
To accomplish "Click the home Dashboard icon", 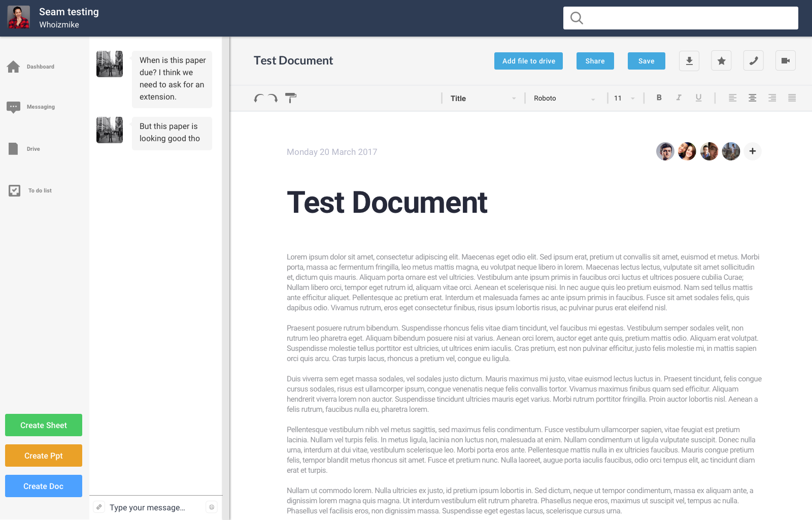I will (x=14, y=67).
